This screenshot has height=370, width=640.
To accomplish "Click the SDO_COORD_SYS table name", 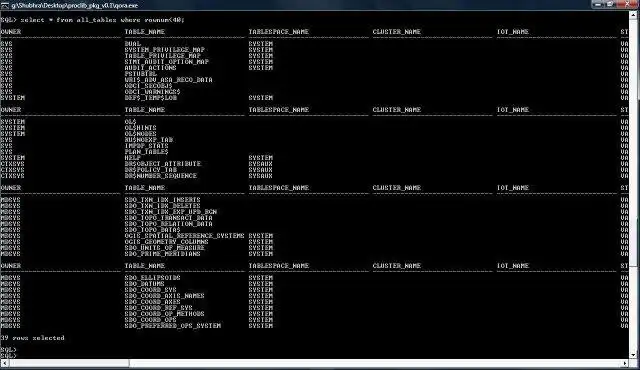I will point(151,290).
